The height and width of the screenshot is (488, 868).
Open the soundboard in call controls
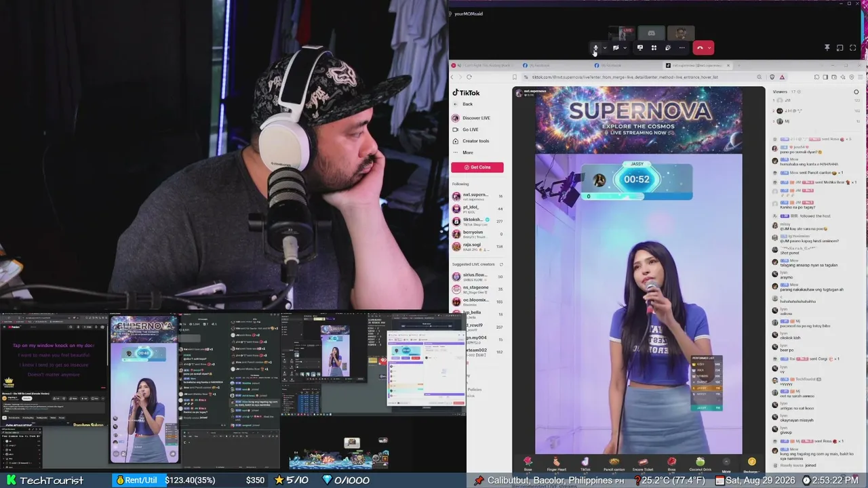(668, 48)
